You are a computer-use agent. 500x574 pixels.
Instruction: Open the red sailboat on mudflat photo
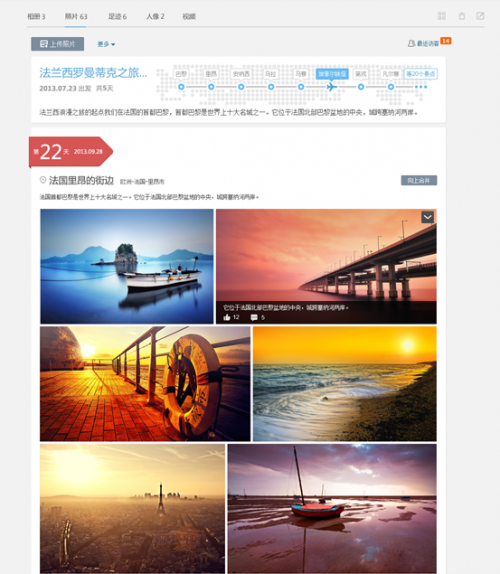pyautogui.click(x=332, y=508)
